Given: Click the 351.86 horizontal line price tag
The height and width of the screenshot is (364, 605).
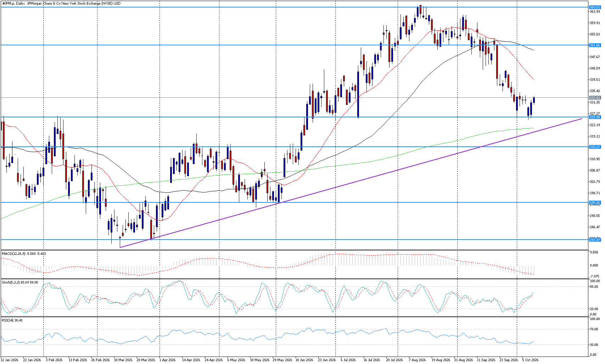Looking at the screenshot, I should (595, 45).
